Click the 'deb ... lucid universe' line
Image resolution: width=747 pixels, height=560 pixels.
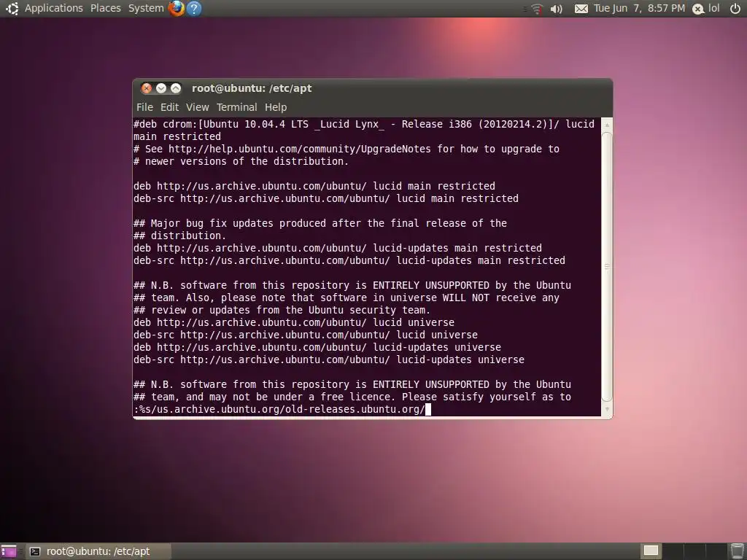pyautogui.click(x=293, y=322)
